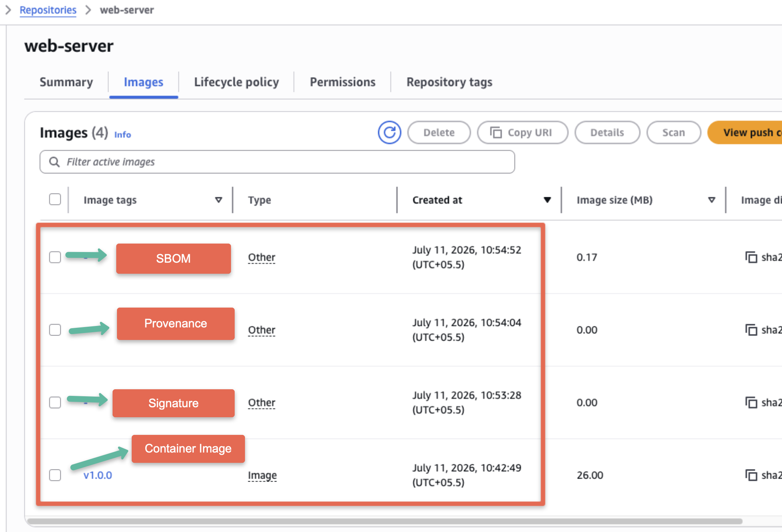782x532 pixels.
Task: Refresh the images list
Action: 389,132
